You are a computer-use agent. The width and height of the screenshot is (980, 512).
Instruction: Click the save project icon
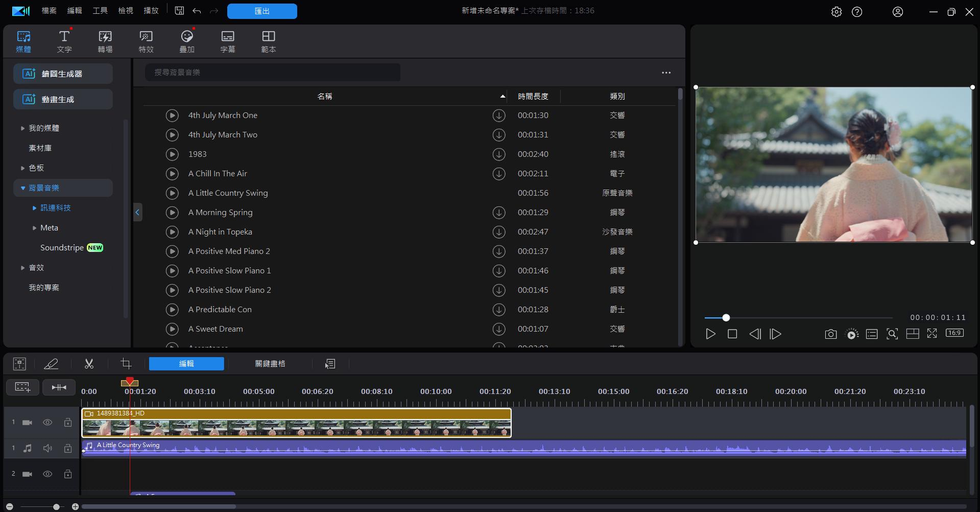click(x=179, y=11)
